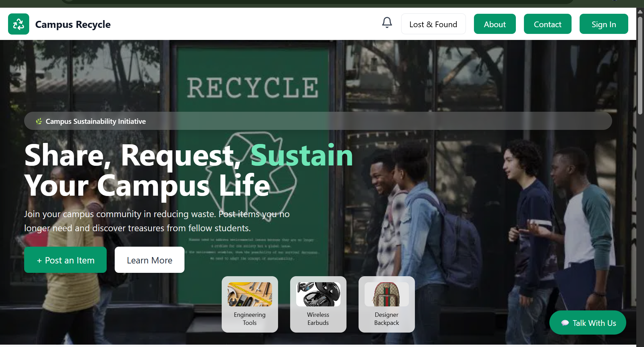Click the plus icon on Post an Item

(39, 261)
